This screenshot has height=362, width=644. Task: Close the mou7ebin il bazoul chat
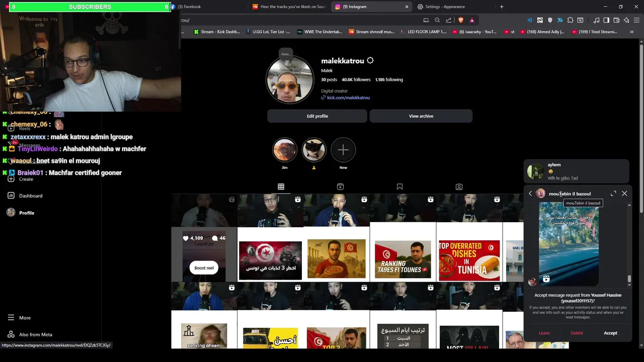click(x=624, y=194)
